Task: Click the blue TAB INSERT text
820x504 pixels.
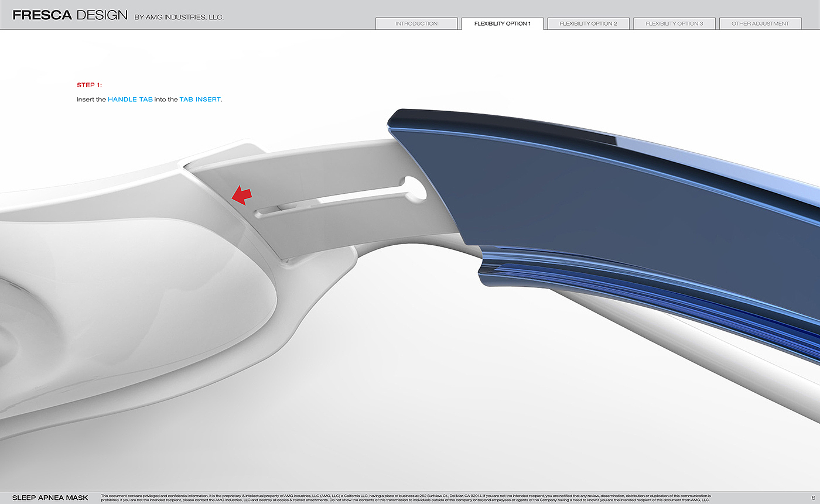Action: (200, 100)
